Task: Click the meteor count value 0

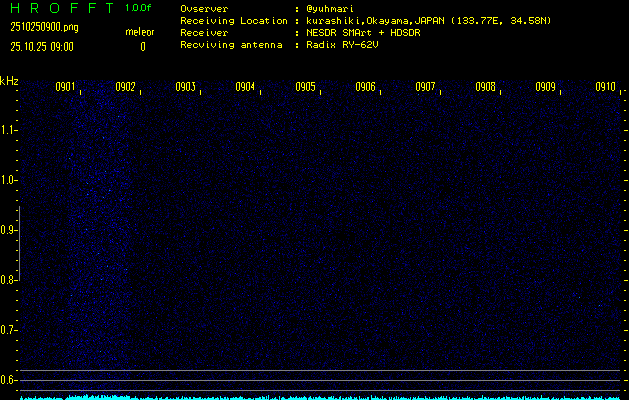Action: (x=143, y=47)
